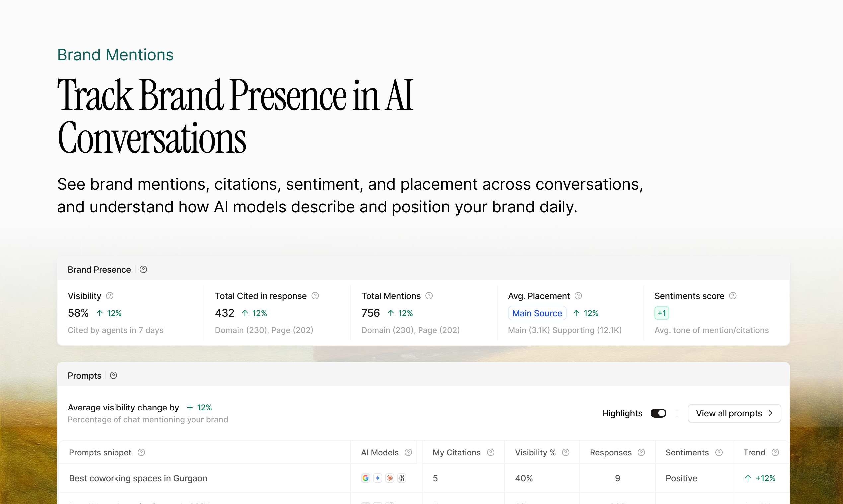Click the Trend column header
This screenshot has height=504, width=843.
coord(754,452)
